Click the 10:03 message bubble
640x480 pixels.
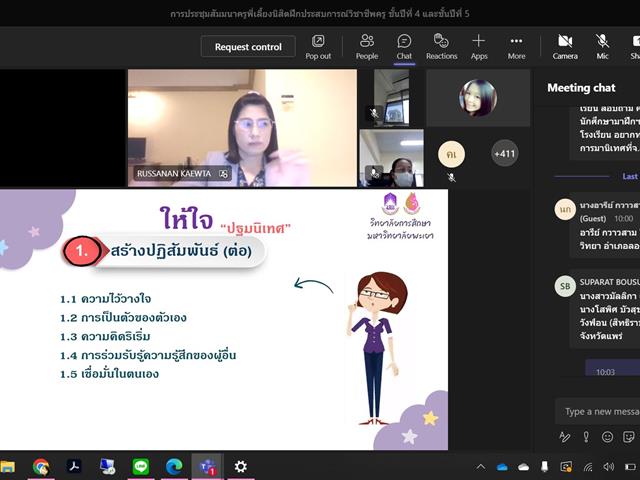tap(613, 368)
